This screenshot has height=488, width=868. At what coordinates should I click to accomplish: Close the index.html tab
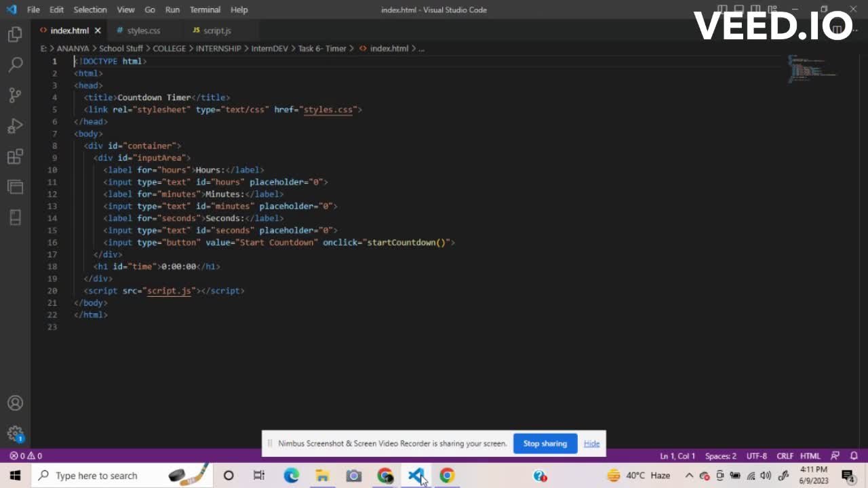(x=98, y=30)
